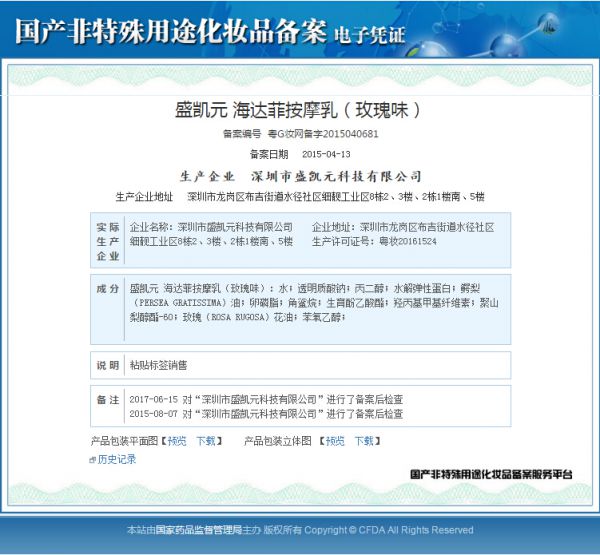The image size is (600, 555).
Task: Click the 国产非特殊用途化妆品备案 header title
Action: (x=171, y=31)
